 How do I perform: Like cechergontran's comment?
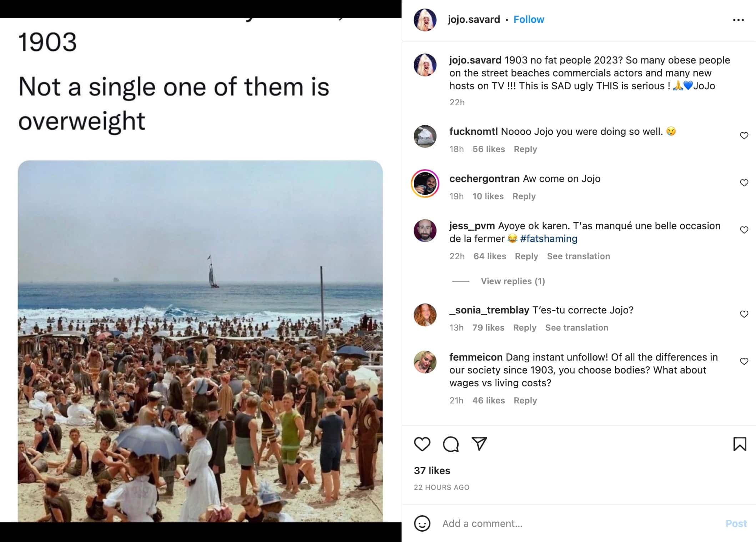click(744, 183)
